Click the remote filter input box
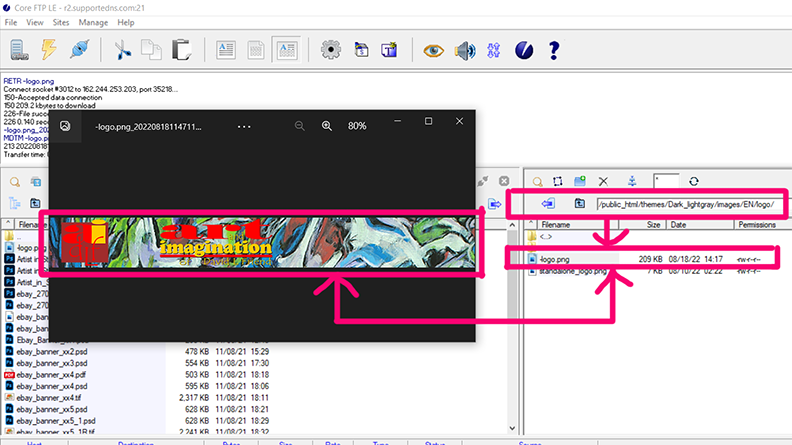Viewport: 792px width, 445px height. coord(666,181)
